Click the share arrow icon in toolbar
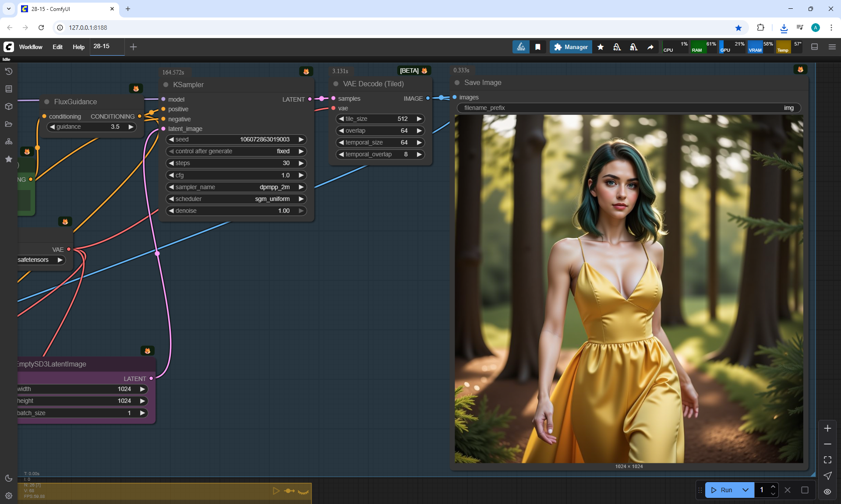 tap(650, 47)
